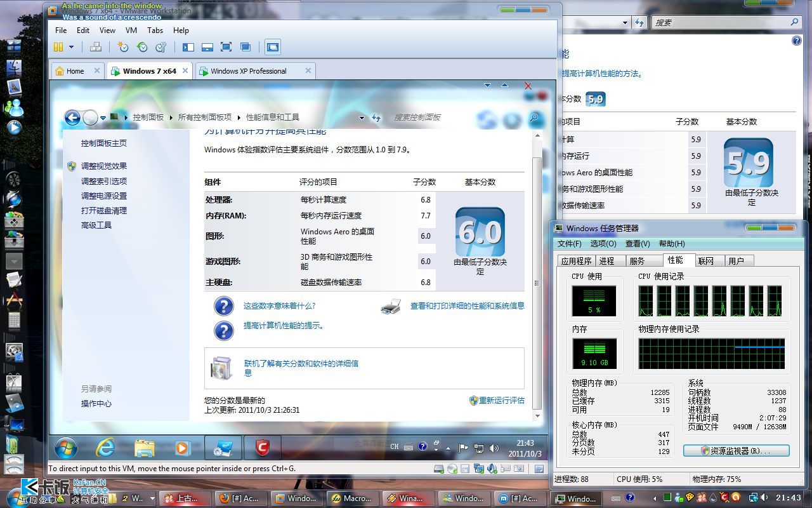Close the Windows 7 x64 tab

pos(185,71)
